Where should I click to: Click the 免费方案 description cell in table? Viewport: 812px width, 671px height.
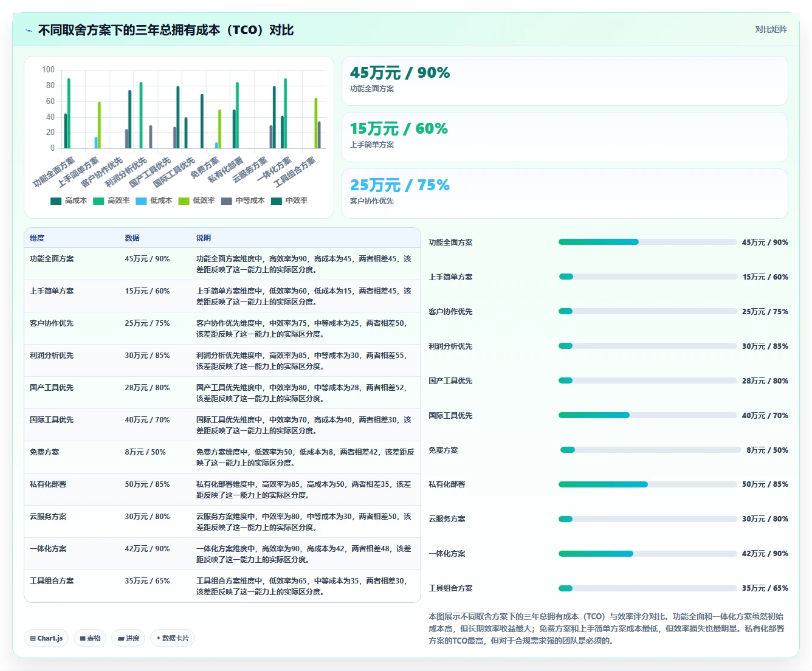[305, 458]
